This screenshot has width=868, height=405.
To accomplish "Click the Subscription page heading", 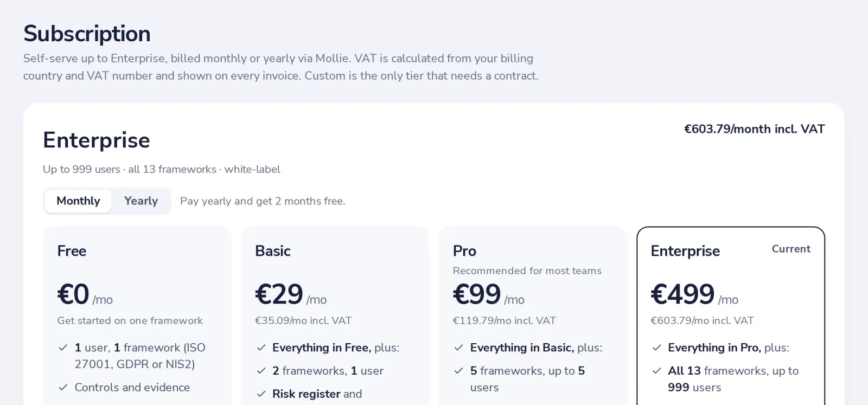I will tap(87, 34).
